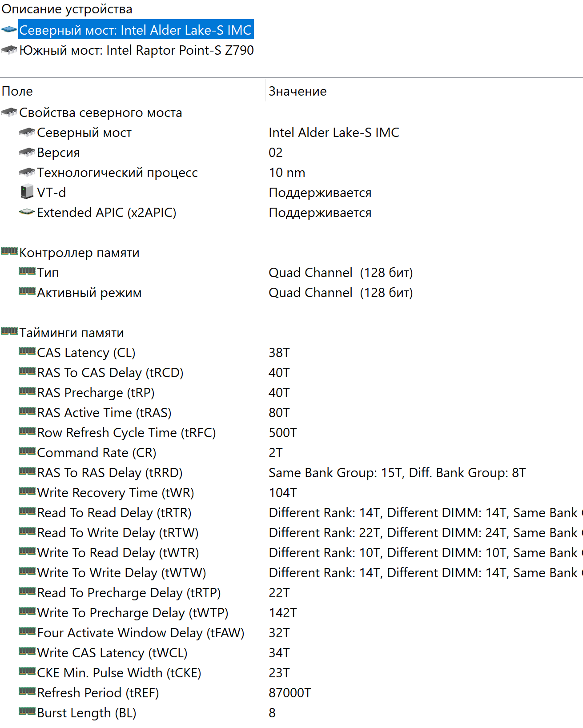Click the Refresh Period (tREF) row icon
This screenshot has width=583, height=728.
tap(27, 692)
